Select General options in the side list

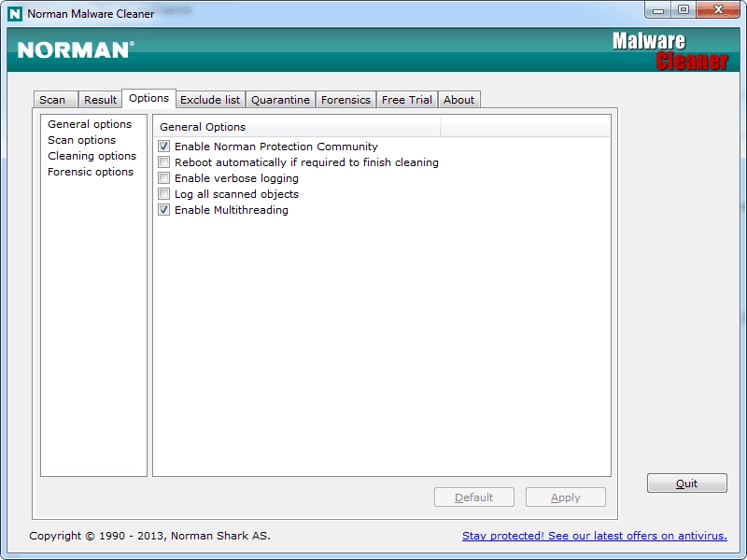[x=90, y=124]
